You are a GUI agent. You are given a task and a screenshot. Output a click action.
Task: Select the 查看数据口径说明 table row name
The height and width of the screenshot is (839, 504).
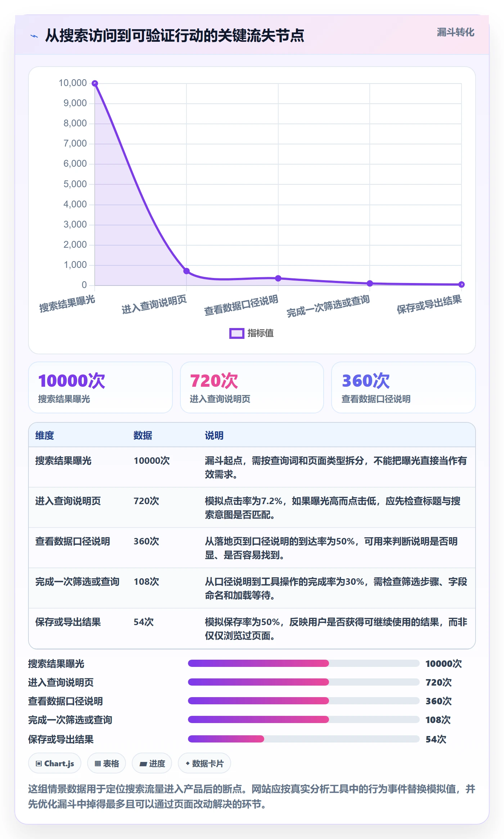coord(73,541)
